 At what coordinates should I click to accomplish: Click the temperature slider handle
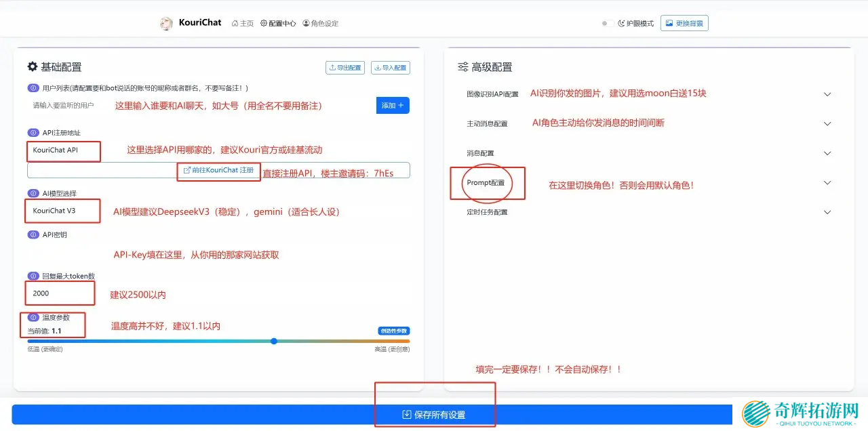pos(274,341)
